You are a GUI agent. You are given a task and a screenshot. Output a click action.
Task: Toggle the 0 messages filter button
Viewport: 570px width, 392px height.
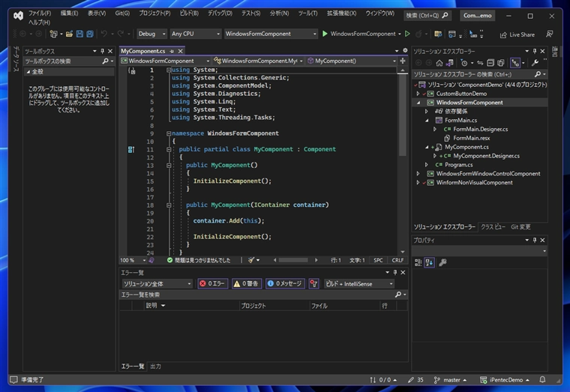point(285,284)
